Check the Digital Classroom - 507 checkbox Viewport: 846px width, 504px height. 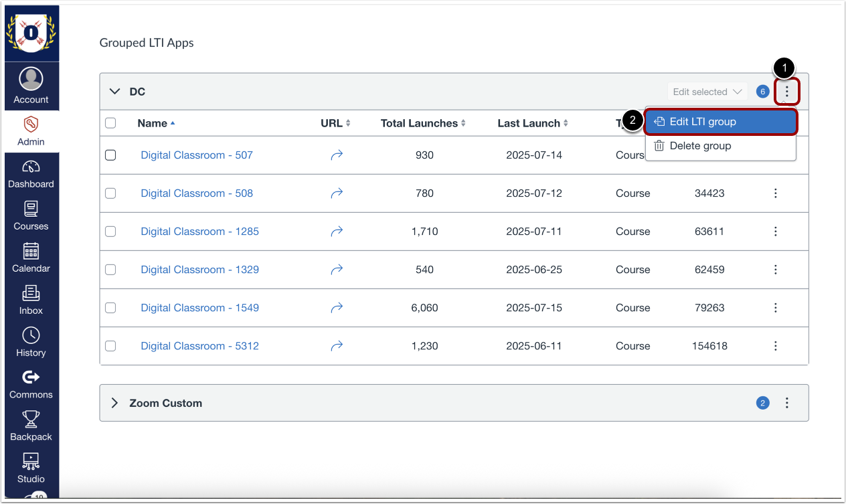click(x=110, y=155)
